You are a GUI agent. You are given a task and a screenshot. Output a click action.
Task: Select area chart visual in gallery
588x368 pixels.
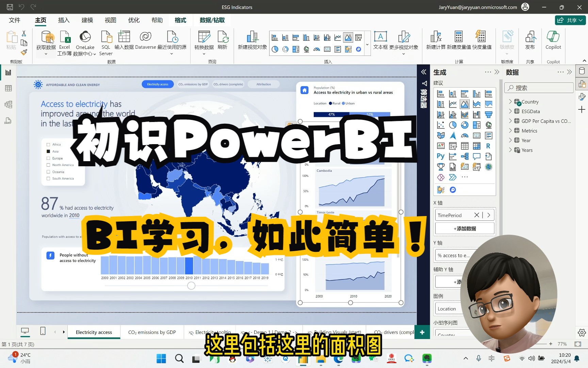pyautogui.click(x=464, y=104)
